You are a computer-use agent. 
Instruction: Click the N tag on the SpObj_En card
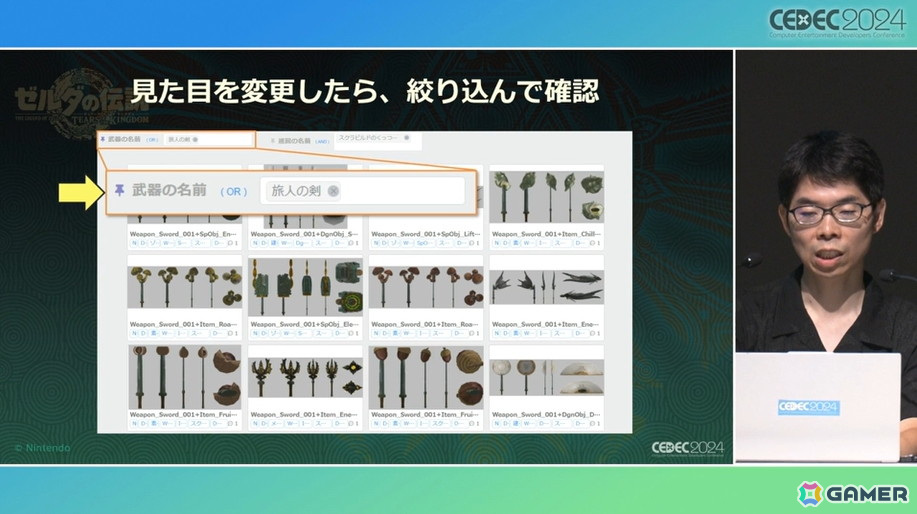(134, 243)
